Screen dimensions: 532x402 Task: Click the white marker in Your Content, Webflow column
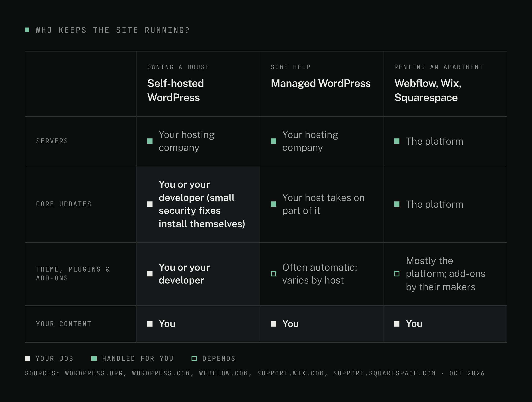coord(397,324)
